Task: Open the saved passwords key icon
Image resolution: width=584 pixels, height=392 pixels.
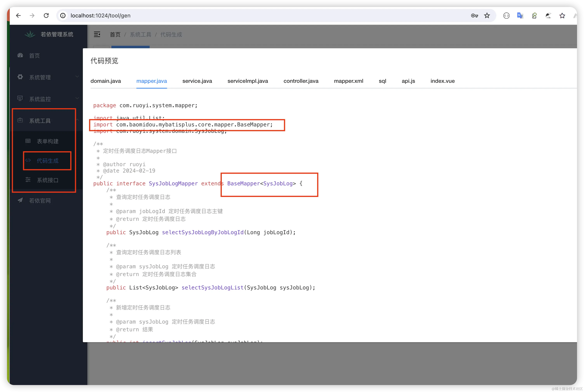Action: 474,16
